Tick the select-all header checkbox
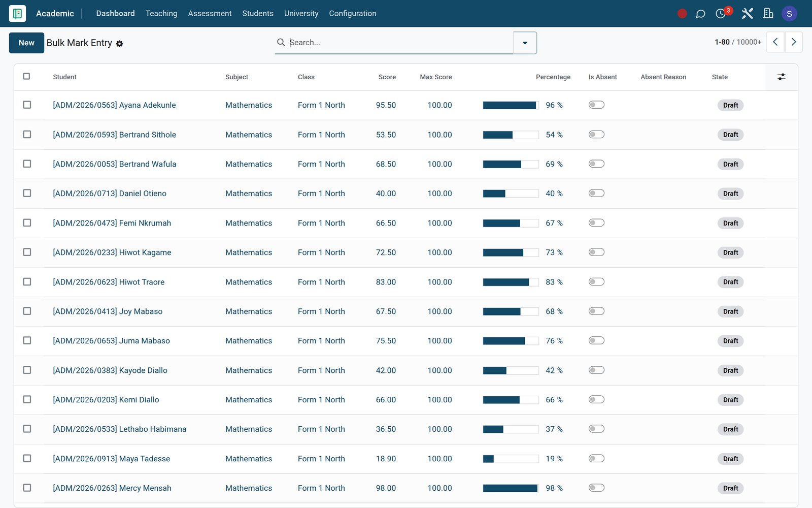The width and height of the screenshot is (812, 508). click(27, 76)
